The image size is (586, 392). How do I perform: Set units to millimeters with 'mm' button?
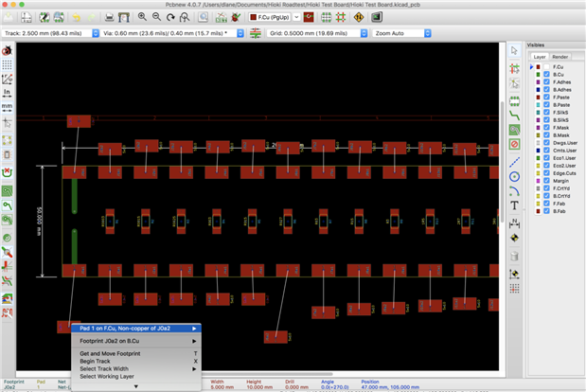(8, 107)
